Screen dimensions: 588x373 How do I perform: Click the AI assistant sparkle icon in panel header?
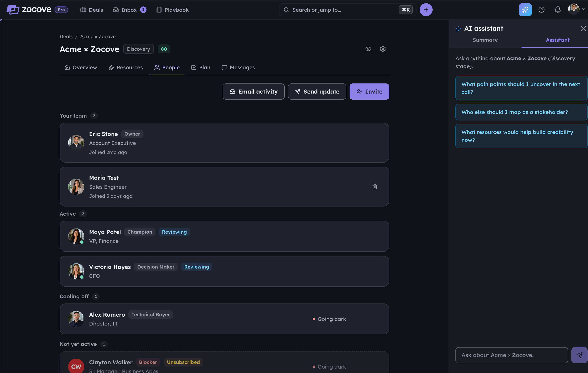point(458,28)
